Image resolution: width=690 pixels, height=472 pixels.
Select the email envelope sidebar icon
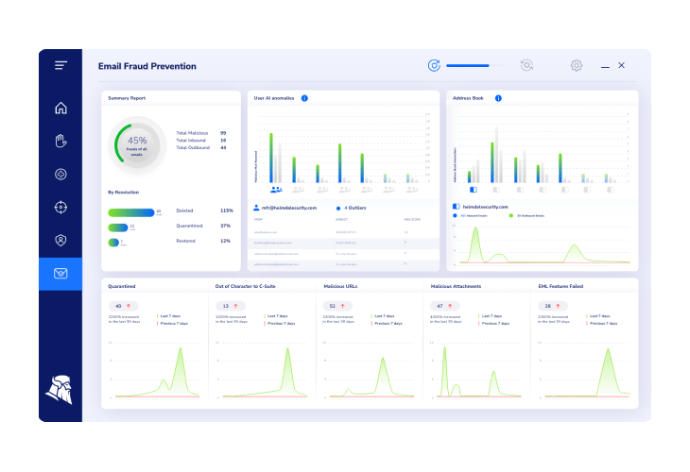61,274
